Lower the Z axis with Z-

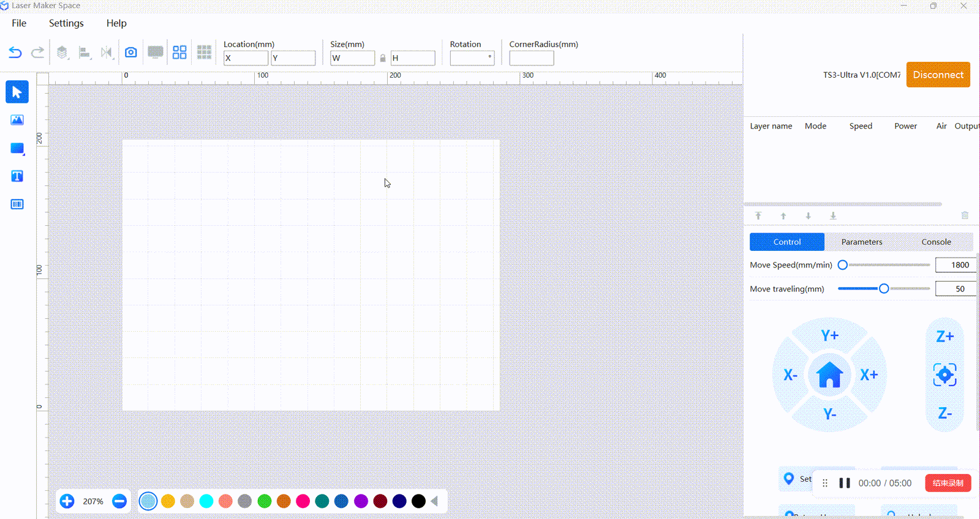[x=945, y=414]
